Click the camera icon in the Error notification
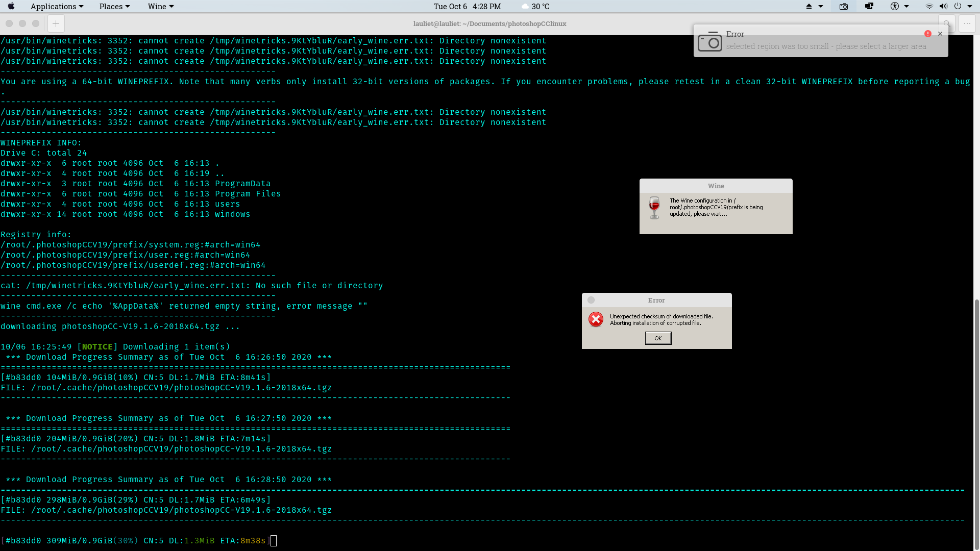The height and width of the screenshot is (551, 980). (710, 41)
